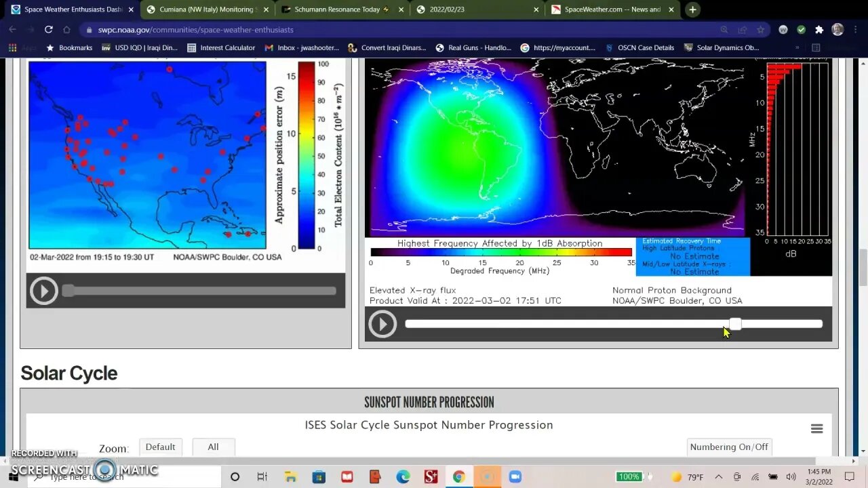Expand the hidden bookmarks overflow chevron

click(x=797, y=48)
